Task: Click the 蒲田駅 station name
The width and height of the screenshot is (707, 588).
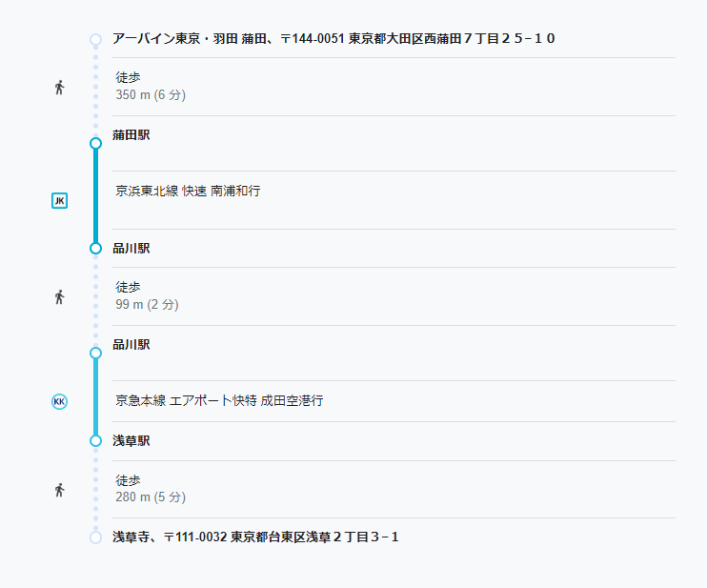Action: click(x=131, y=135)
